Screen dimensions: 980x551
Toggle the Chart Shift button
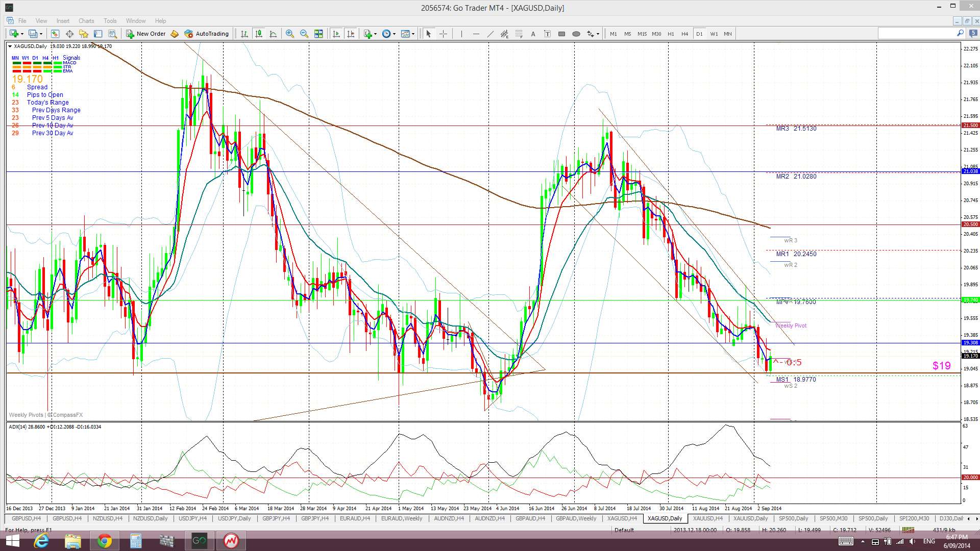click(351, 34)
